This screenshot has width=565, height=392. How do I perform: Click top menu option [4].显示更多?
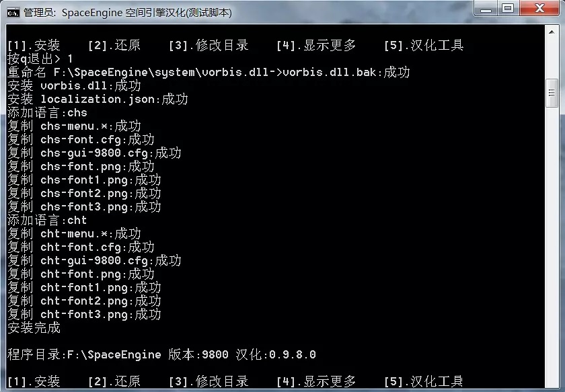pyautogui.click(x=316, y=46)
